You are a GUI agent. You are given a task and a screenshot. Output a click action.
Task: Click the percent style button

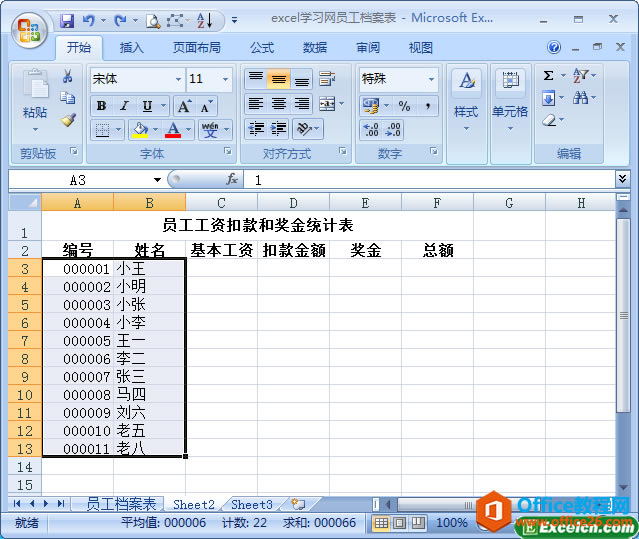404,106
